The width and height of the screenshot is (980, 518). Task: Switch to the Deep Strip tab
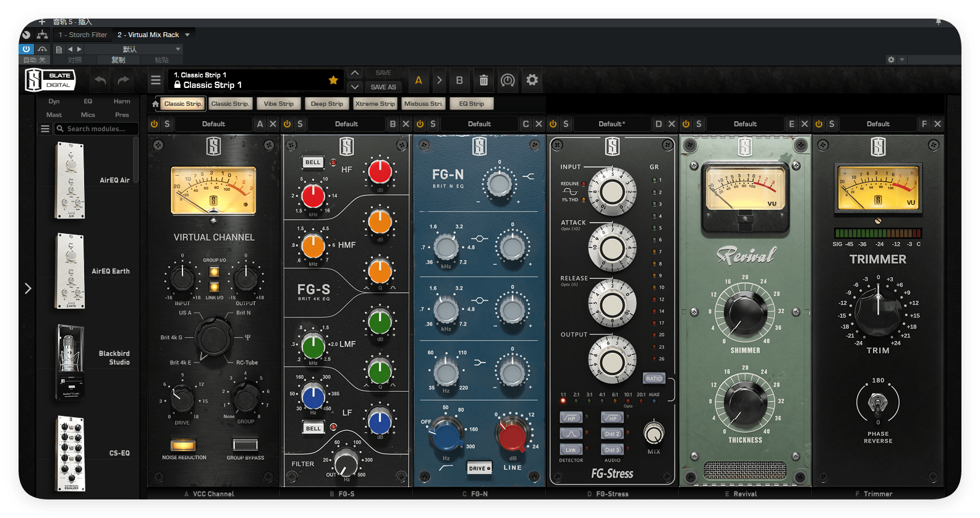tap(327, 104)
